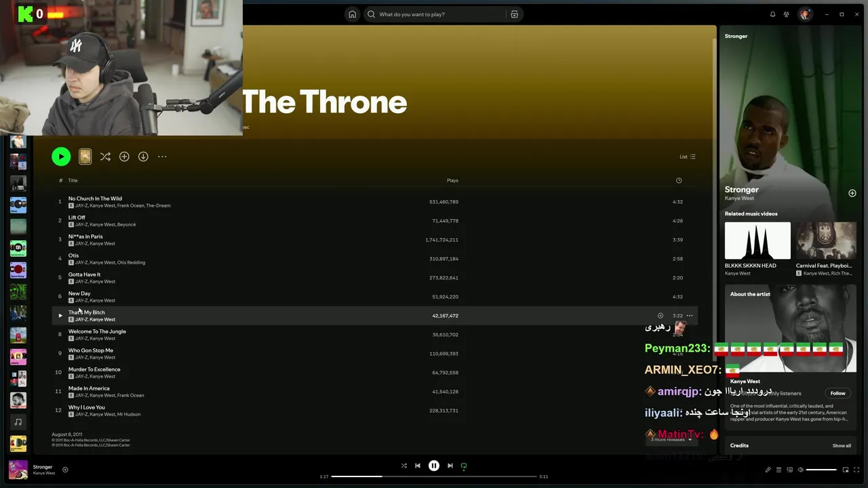Add Stronger to Liked Songs in the bottom bar
The width and height of the screenshot is (868, 488).
(x=65, y=470)
